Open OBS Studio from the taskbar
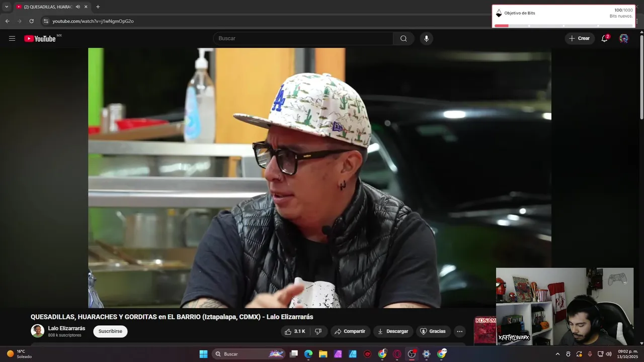The image size is (644, 362). click(412, 354)
